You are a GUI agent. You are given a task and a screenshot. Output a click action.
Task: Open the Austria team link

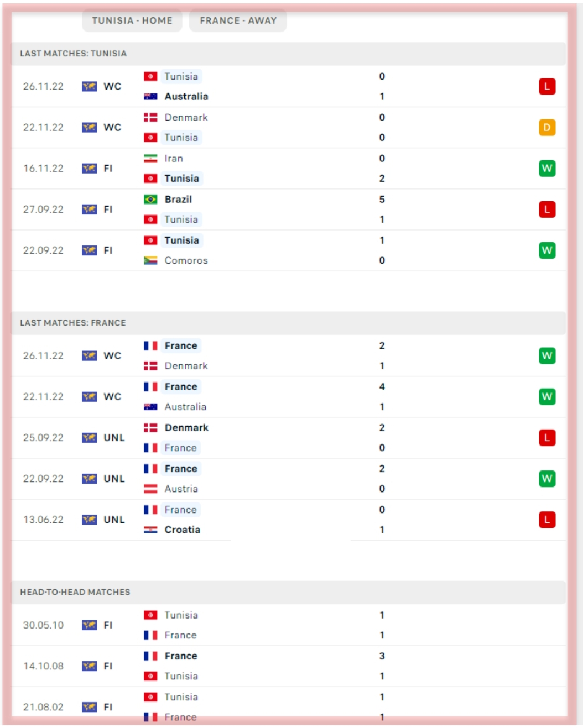pyautogui.click(x=181, y=489)
